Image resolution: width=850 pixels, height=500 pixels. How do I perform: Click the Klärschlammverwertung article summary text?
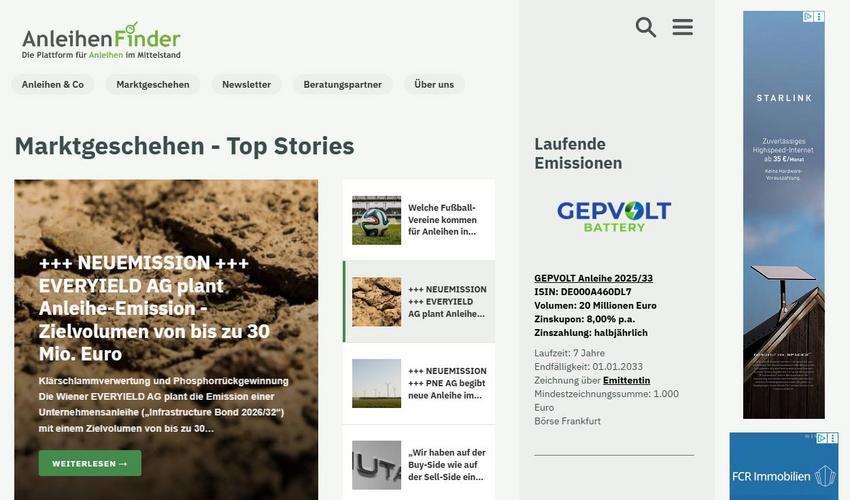163,405
